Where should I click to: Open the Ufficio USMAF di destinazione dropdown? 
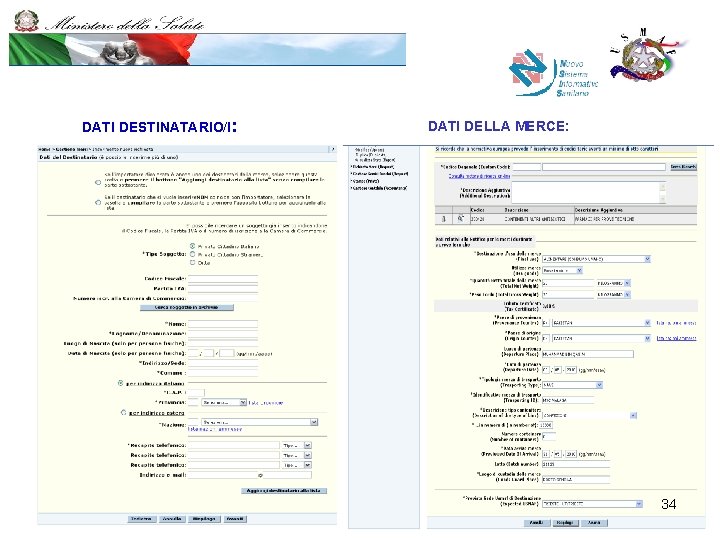(x=592, y=504)
